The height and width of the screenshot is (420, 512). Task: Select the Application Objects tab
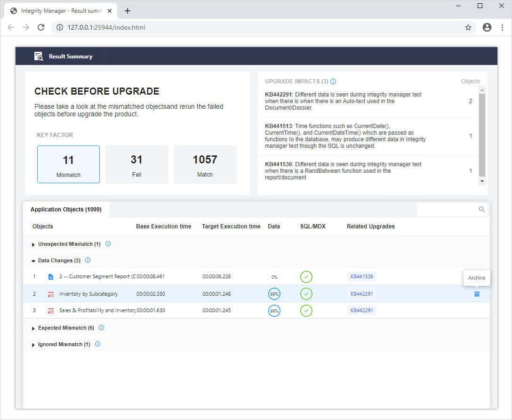click(x=66, y=210)
